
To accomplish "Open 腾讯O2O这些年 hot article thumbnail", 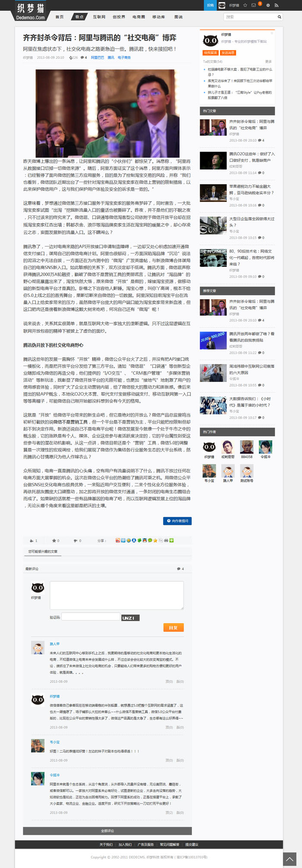I will [x=213, y=160].
